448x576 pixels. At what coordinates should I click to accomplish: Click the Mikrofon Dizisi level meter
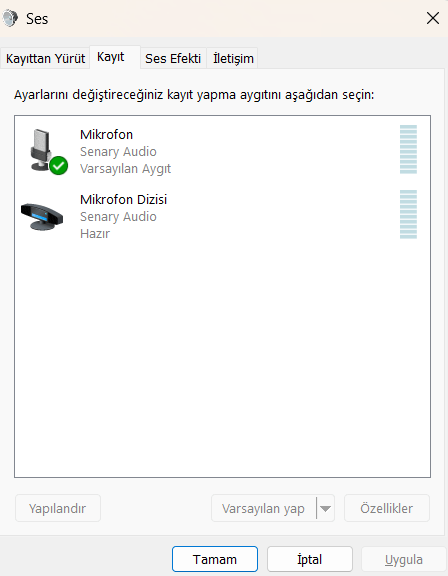coord(408,215)
